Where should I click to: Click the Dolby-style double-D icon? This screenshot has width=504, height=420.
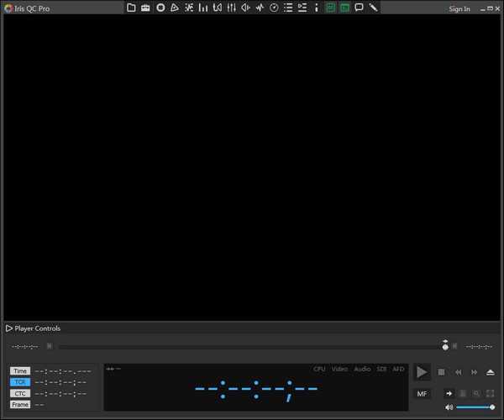click(218, 8)
